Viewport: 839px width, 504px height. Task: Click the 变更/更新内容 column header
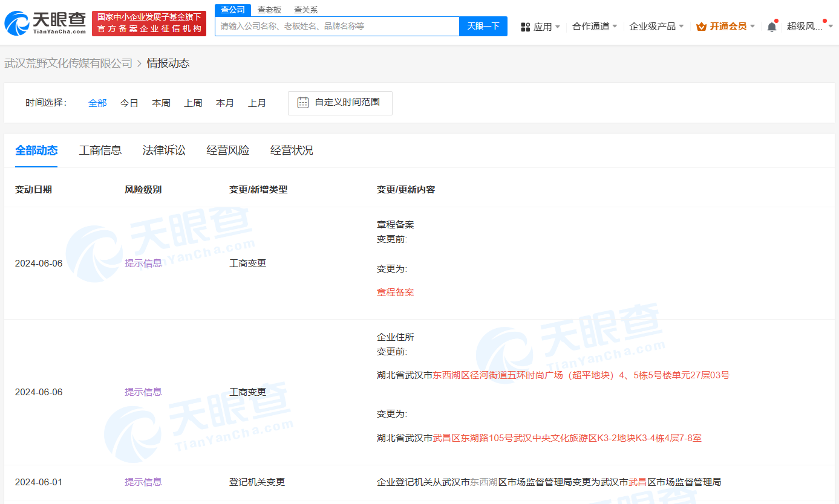pyautogui.click(x=406, y=190)
